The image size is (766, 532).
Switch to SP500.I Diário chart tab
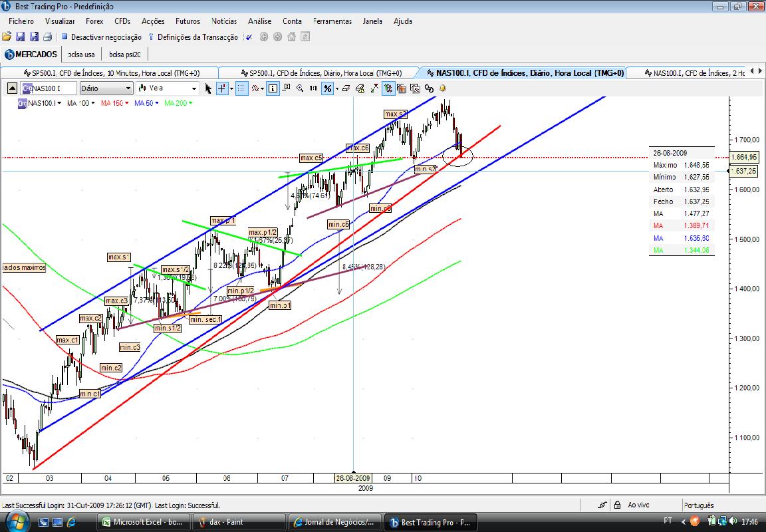[x=321, y=72]
